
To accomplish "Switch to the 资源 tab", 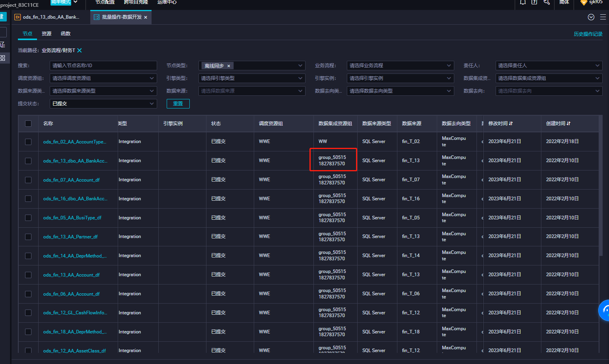I will pos(47,34).
